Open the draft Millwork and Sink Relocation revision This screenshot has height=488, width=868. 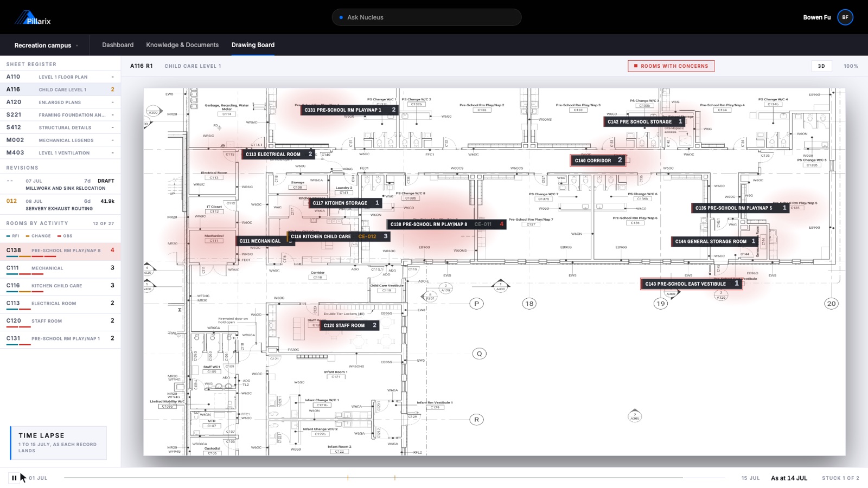click(60, 184)
